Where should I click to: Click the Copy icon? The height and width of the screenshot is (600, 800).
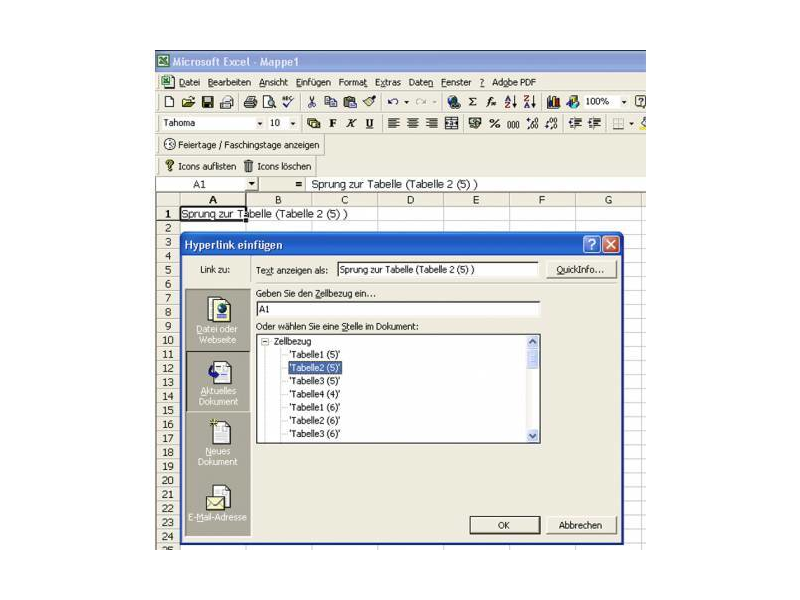[x=331, y=102]
